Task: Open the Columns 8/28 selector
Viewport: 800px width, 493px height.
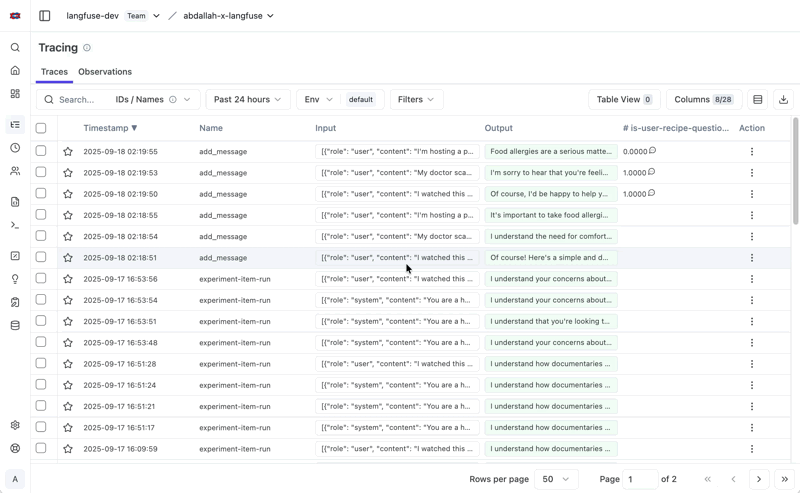Action: [x=704, y=100]
